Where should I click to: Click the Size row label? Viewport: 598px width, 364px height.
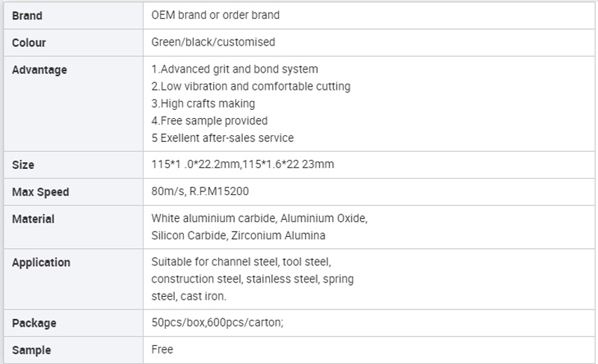point(23,164)
